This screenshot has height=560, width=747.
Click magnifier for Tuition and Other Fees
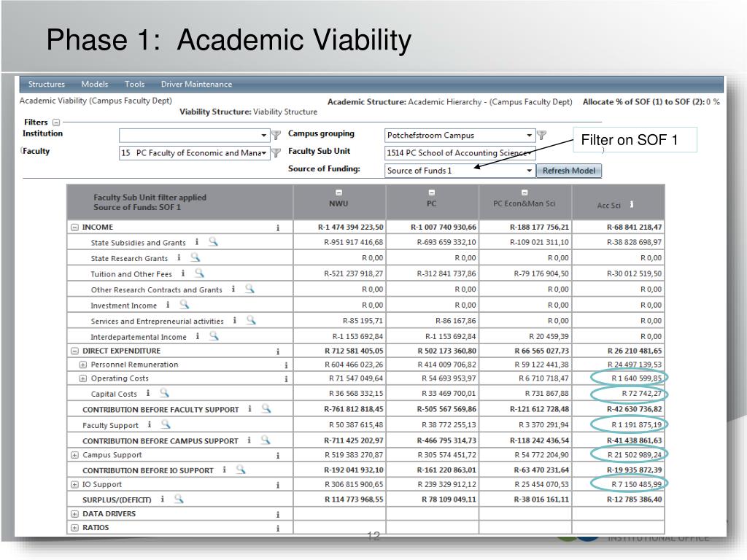pos(199,273)
